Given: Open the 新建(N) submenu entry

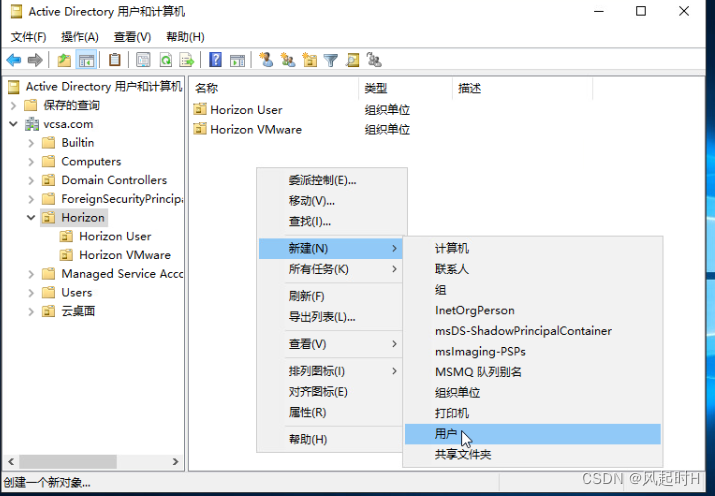Looking at the screenshot, I should (331, 248).
